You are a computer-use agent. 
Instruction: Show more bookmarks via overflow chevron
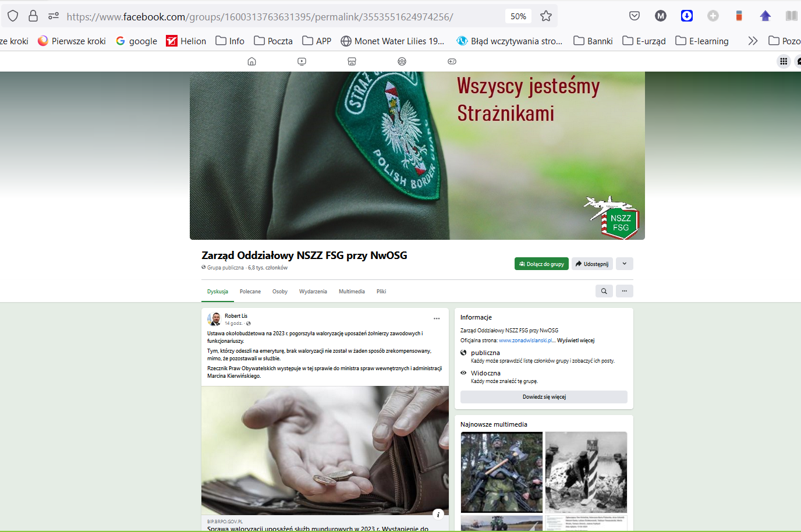(753, 41)
